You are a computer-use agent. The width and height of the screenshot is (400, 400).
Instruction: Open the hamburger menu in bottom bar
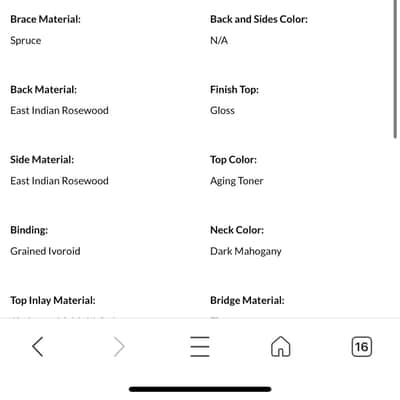click(x=200, y=347)
